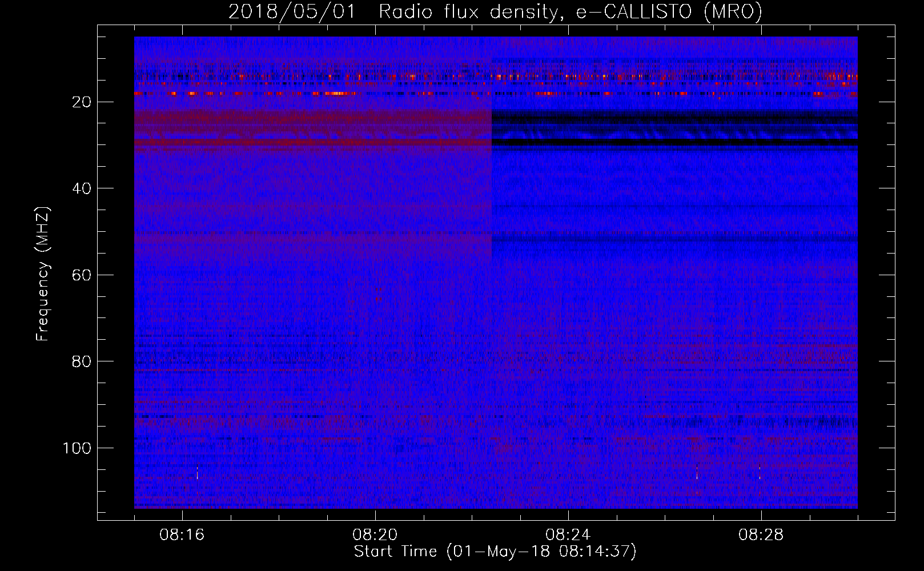Click the plot title 'Radio flux density, e-CALLISTO (MRO)'
This screenshot has height=571, width=924.
(571, 12)
